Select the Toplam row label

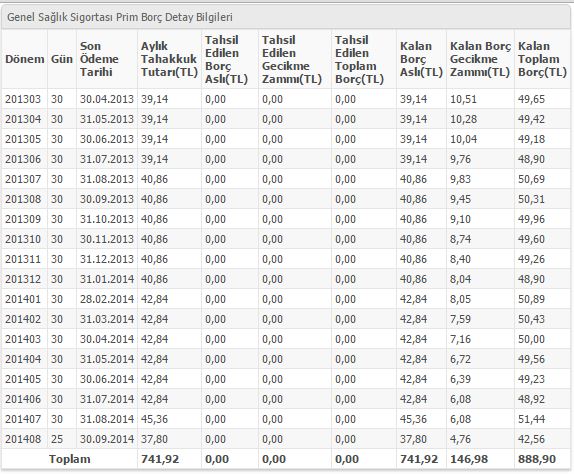70,459
